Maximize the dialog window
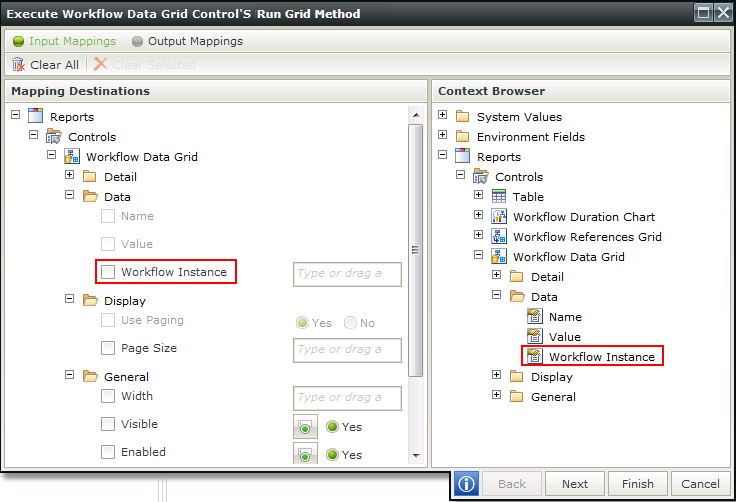 [x=703, y=13]
